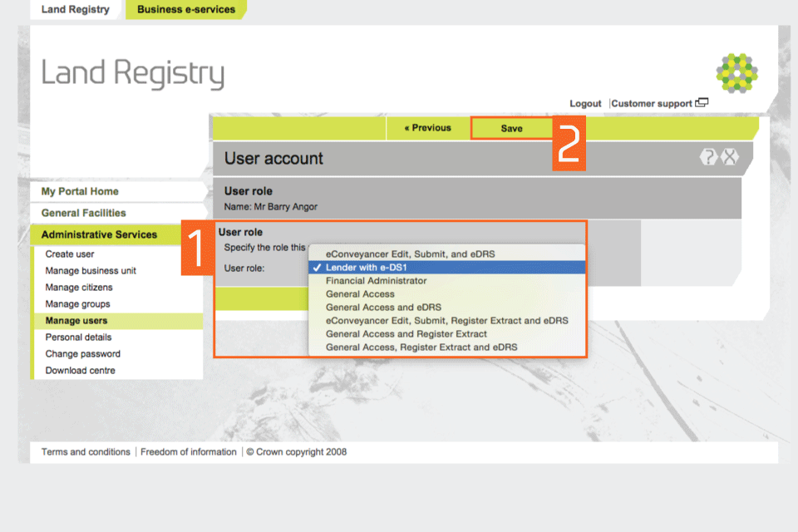Open the Freedom of information footer link
798x532 pixels.
pos(189,452)
